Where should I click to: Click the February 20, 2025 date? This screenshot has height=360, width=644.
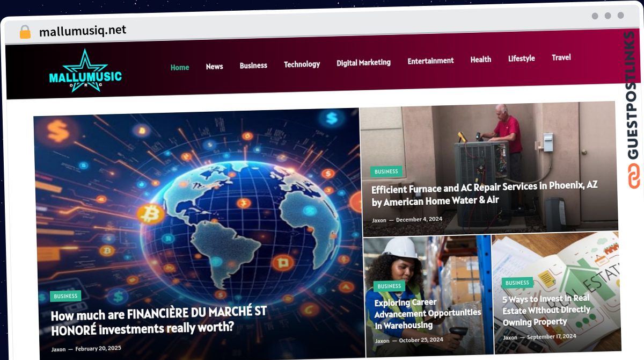pyautogui.click(x=98, y=348)
